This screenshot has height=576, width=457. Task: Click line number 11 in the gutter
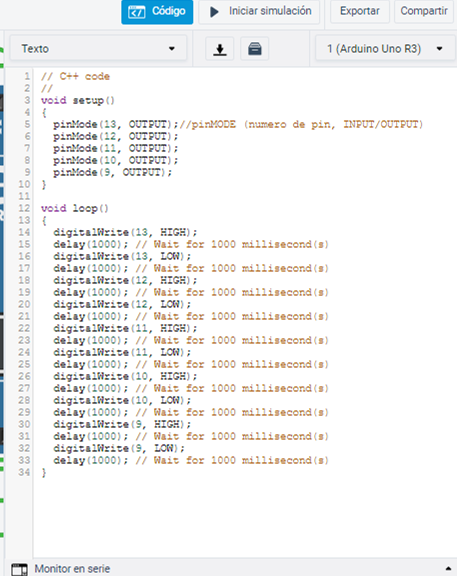point(24,197)
